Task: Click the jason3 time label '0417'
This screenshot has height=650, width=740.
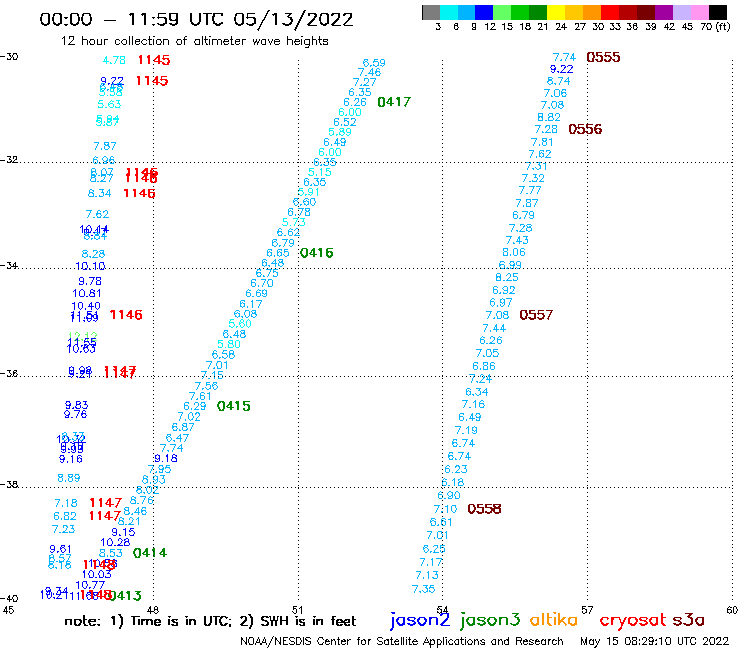Action: [394, 102]
